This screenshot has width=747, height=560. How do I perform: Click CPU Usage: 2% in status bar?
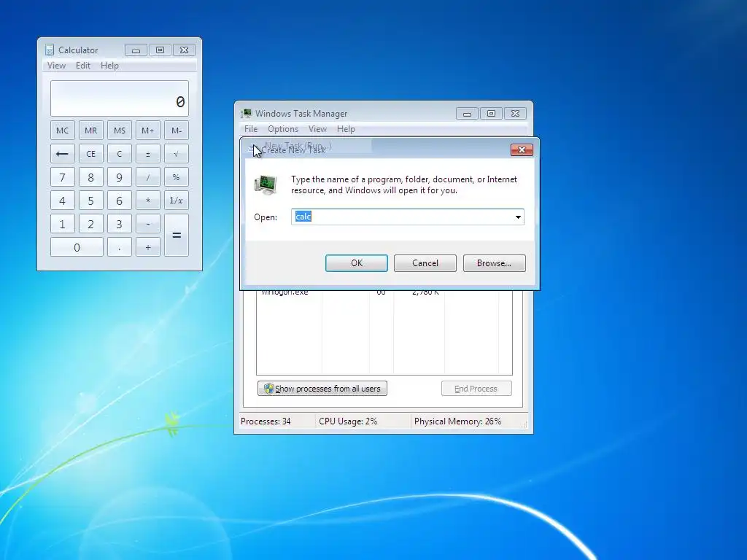348,421
